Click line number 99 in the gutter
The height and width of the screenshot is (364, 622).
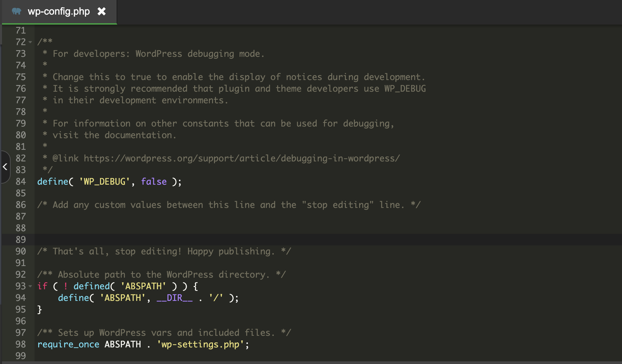click(21, 356)
